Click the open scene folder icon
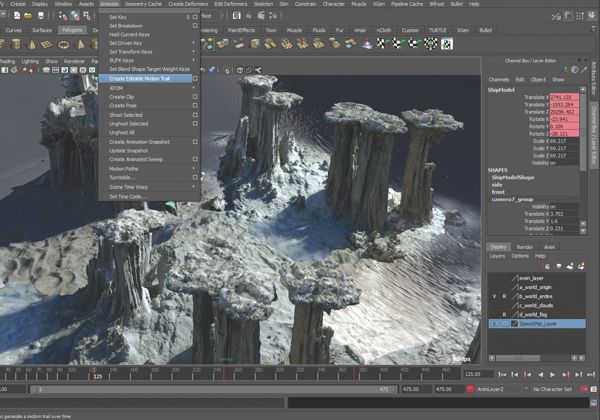600x420 pixels. click(28, 16)
